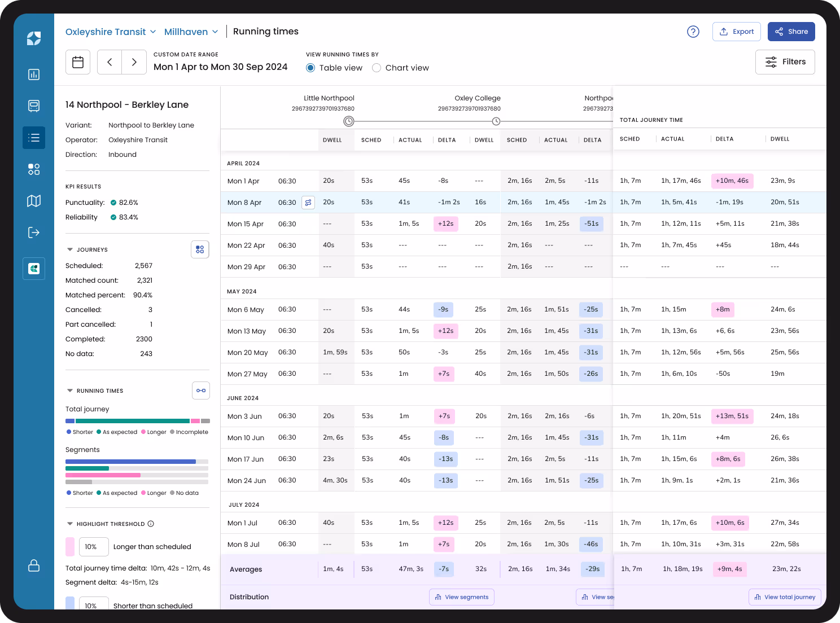
Task: Open the Millhaven dropdown
Action: tap(191, 32)
